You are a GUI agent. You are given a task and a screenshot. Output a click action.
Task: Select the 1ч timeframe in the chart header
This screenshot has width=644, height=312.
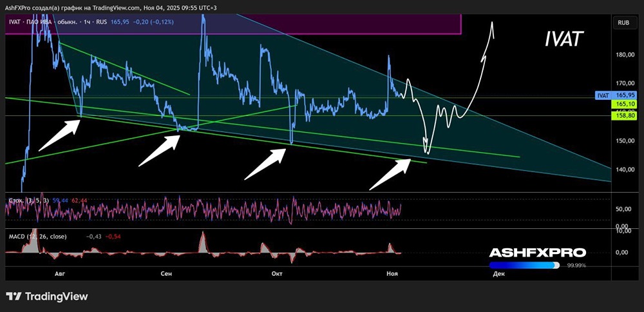click(x=87, y=22)
